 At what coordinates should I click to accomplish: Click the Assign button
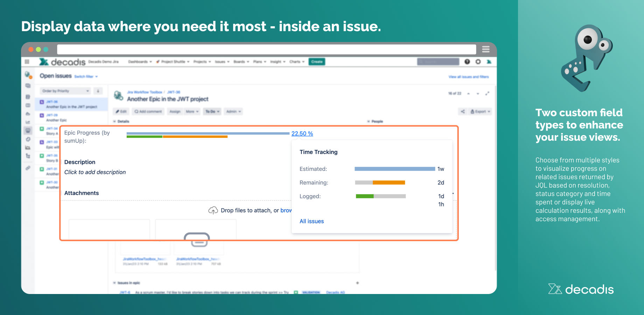tap(175, 112)
